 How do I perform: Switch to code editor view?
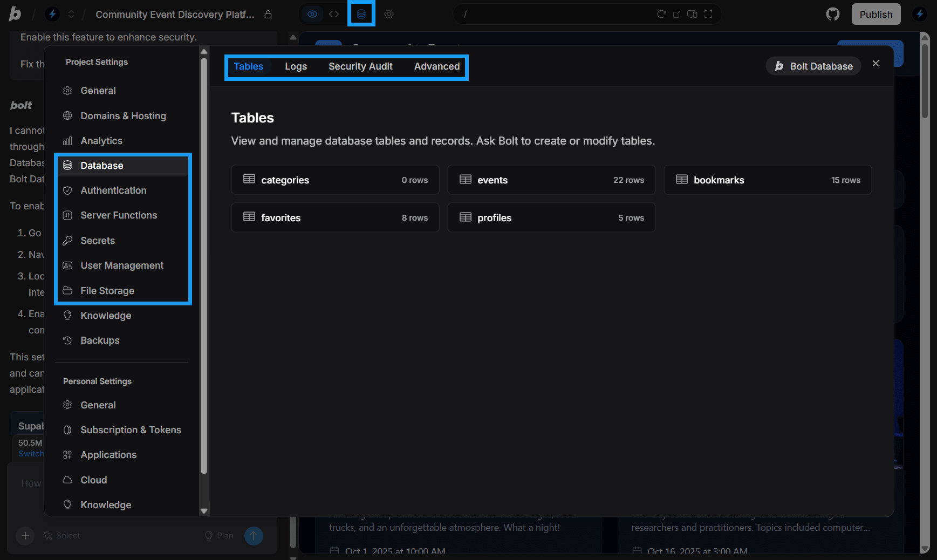click(334, 14)
